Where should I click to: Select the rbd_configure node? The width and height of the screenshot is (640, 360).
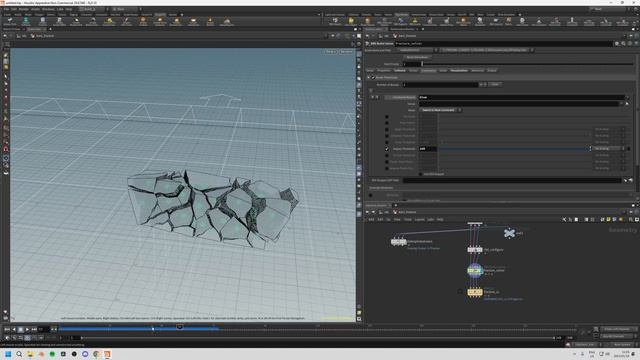pos(475,249)
